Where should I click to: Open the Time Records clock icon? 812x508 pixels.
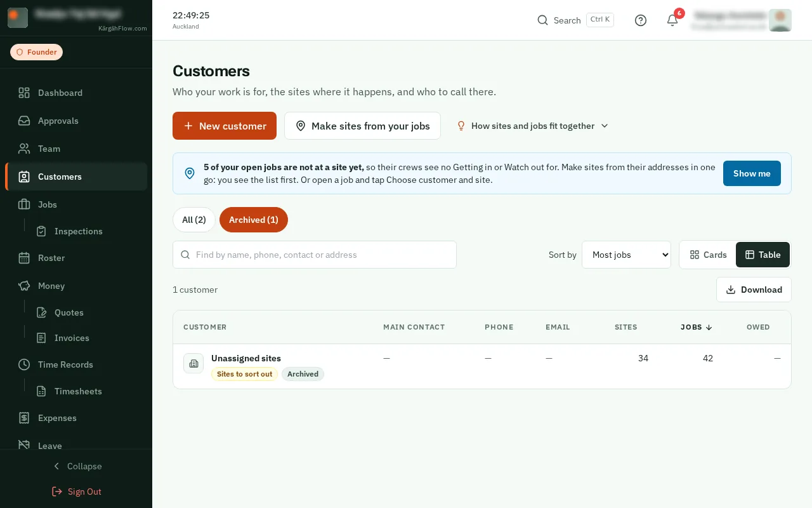(24, 364)
